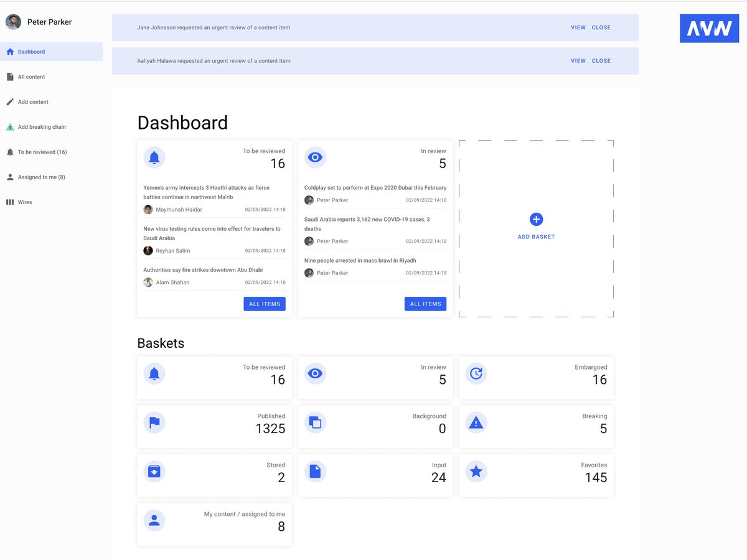Screen dimensions: 747x560
Task: Click the sidebar To be reviewed bell icon
Action: point(10,152)
